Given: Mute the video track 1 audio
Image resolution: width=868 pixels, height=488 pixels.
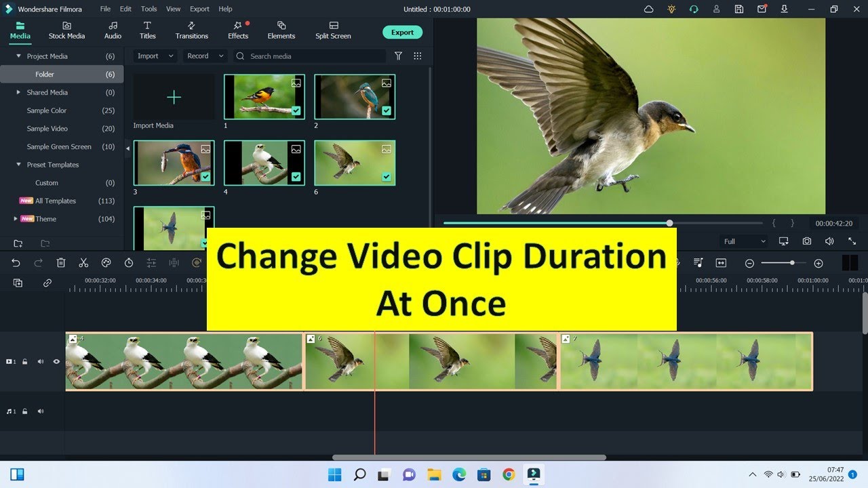Looking at the screenshot, I should coord(41,362).
